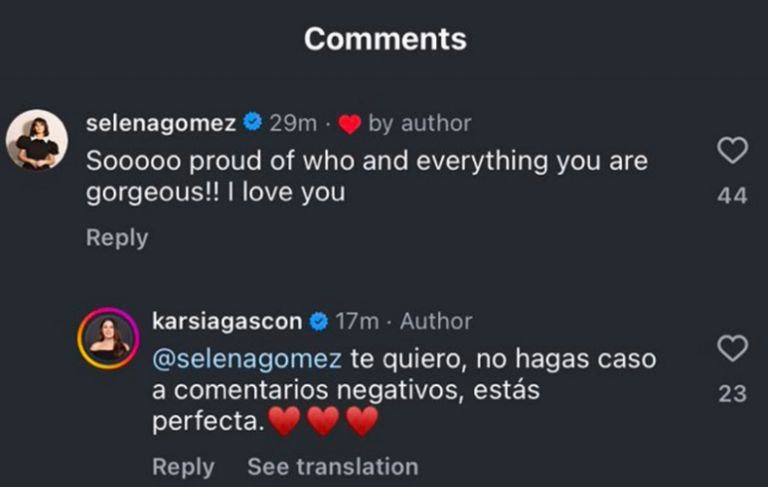The image size is (768, 487).
Task: Open selenagomez's profile picture
Action: (37, 140)
